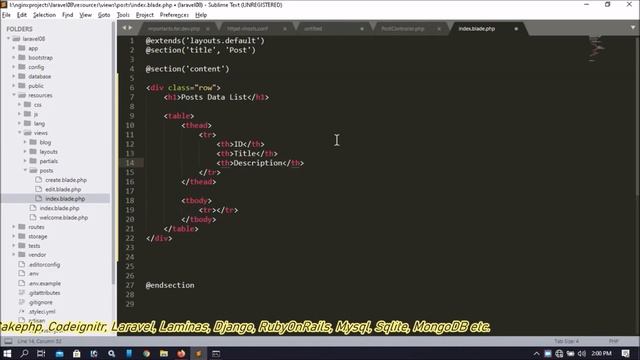Click the .env file icon
640x360 pixels.
(22, 273)
